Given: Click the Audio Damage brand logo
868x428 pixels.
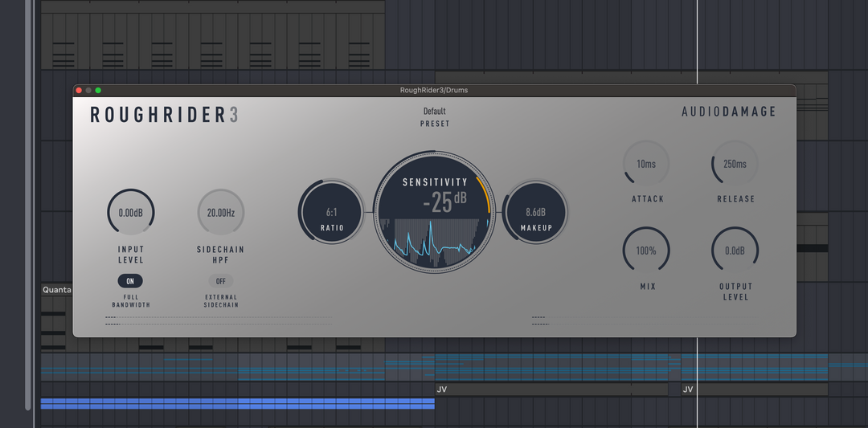Looking at the screenshot, I should 729,112.
